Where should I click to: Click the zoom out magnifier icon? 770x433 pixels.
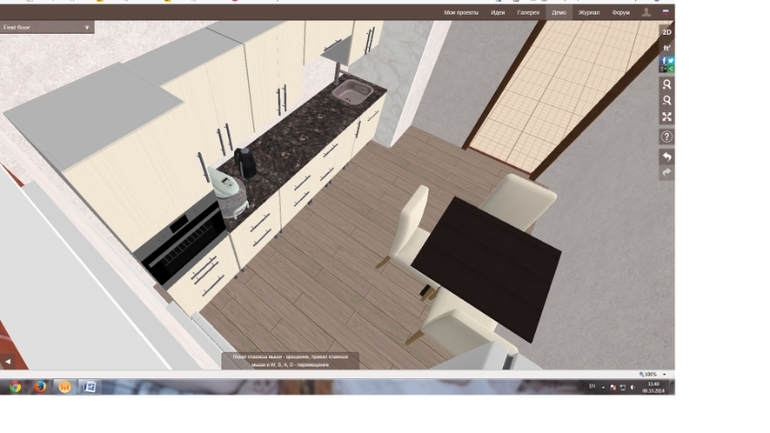click(x=667, y=101)
